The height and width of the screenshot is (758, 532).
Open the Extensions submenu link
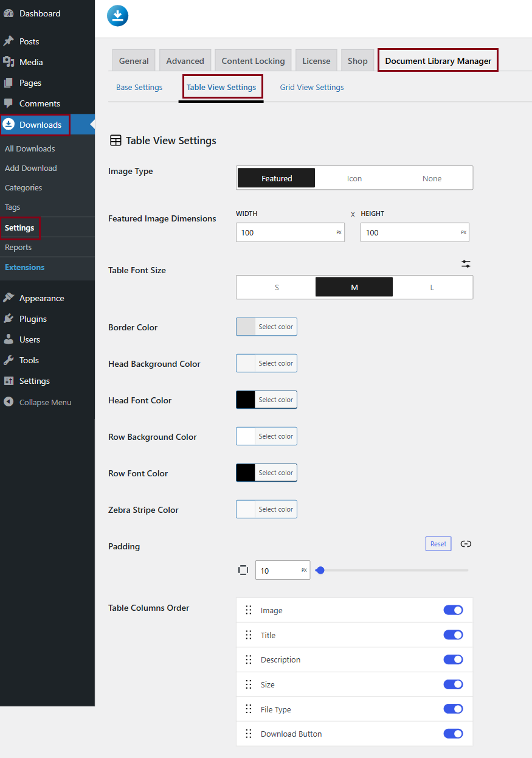pyautogui.click(x=24, y=267)
